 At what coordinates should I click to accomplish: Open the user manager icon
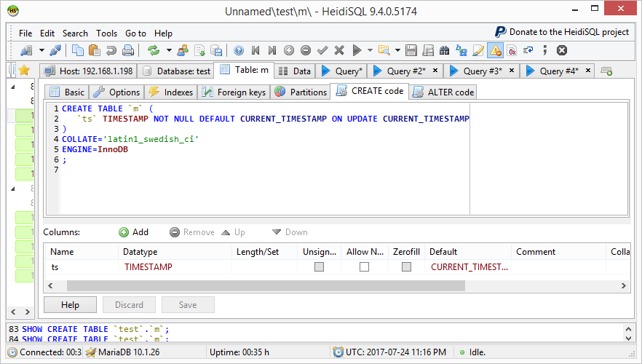(x=182, y=50)
